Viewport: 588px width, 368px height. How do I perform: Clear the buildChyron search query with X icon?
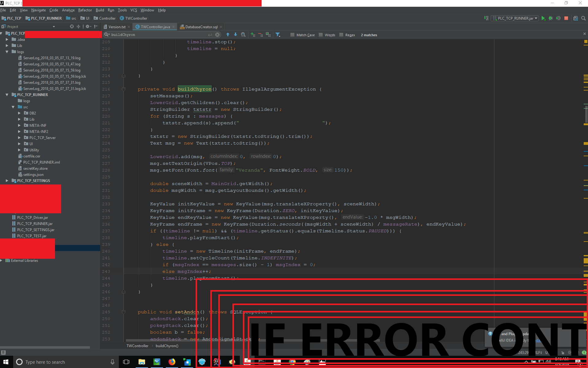point(217,35)
